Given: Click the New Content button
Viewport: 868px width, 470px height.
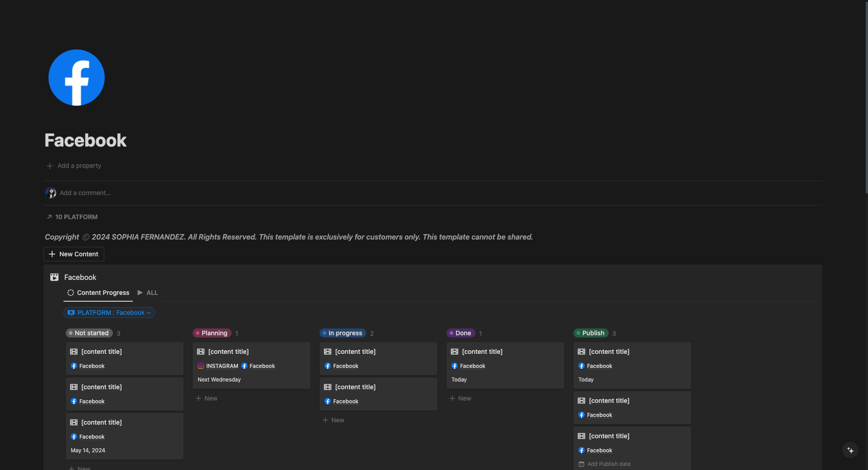Looking at the screenshot, I should pyautogui.click(x=74, y=254).
